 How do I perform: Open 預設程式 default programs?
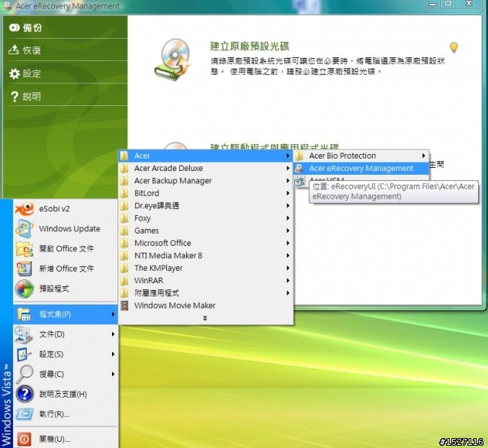[x=66, y=288]
